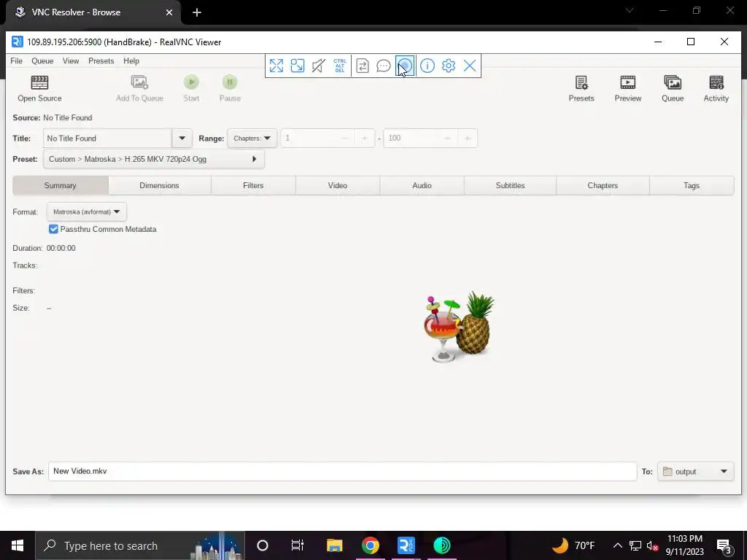Image resolution: width=747 pixels, height=560 pixels.
Task: Open Cortana circle icon on taskbar
Action: (263, 545)
